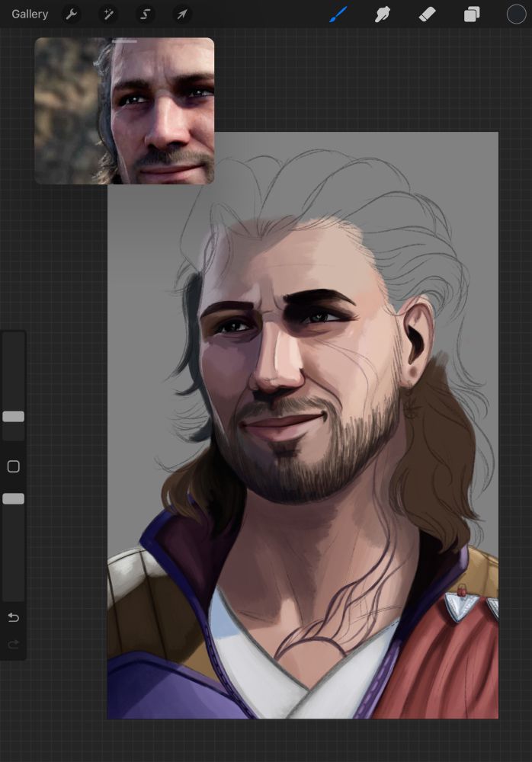Undo the last stroke
Screen dimensions: 532x762
click(x=14, y=617)
